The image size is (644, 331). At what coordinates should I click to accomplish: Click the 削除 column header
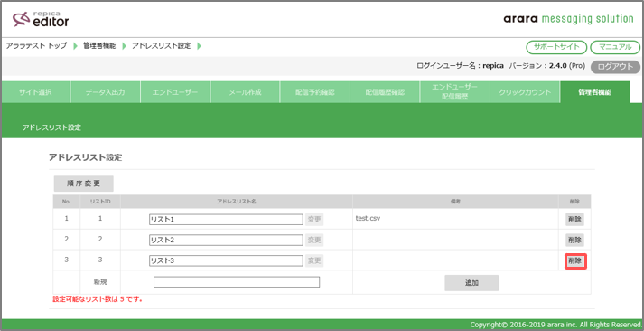pyautogui.click(x=574, y=202)
